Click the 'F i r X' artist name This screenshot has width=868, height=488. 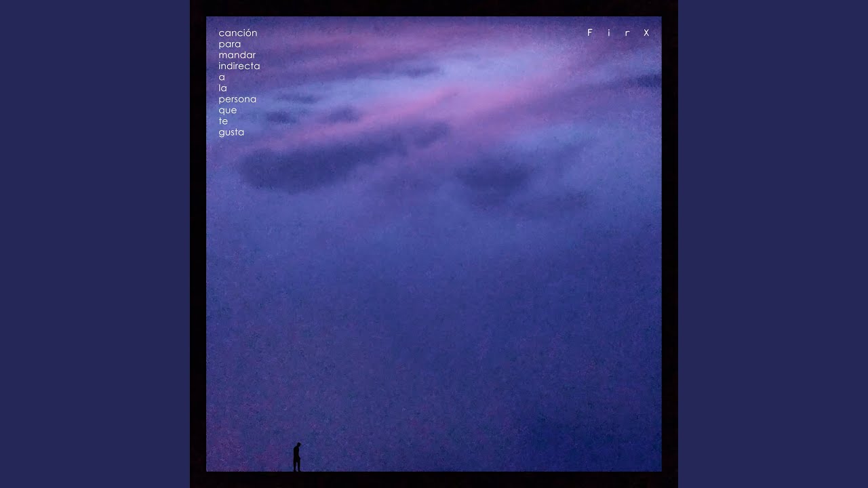tap(618, 33)
